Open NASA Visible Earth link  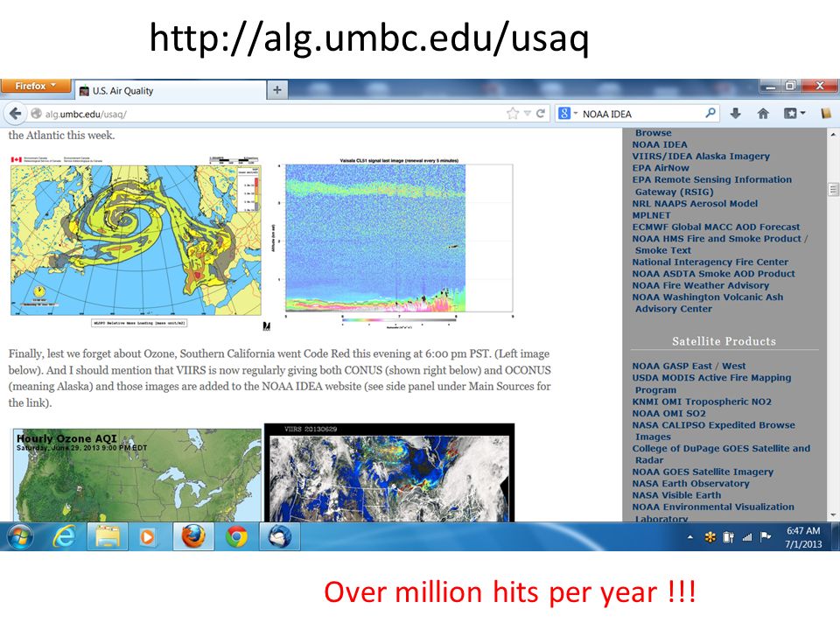click(676, 495)
